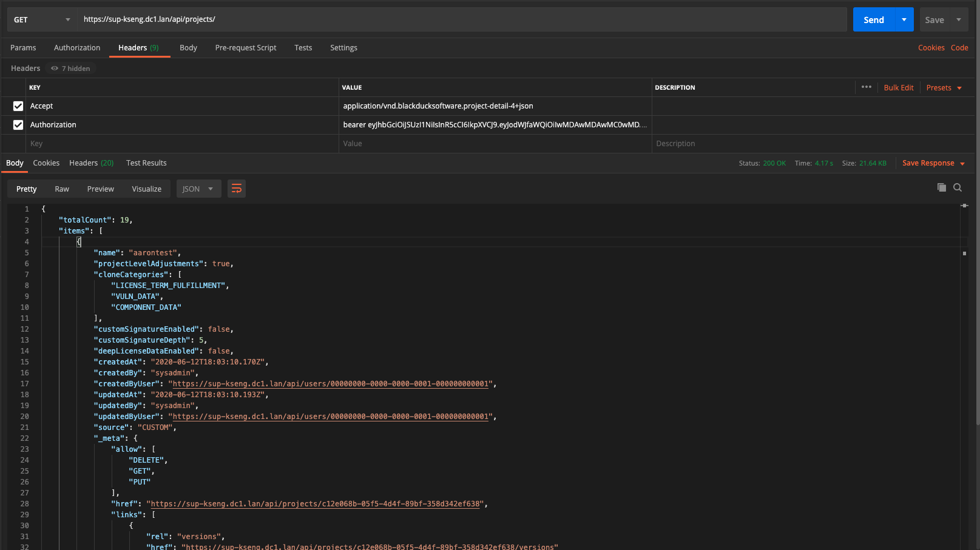Select the Pretty response view
980x550 pixels.
pyautogui.click(x=26, y=189)
